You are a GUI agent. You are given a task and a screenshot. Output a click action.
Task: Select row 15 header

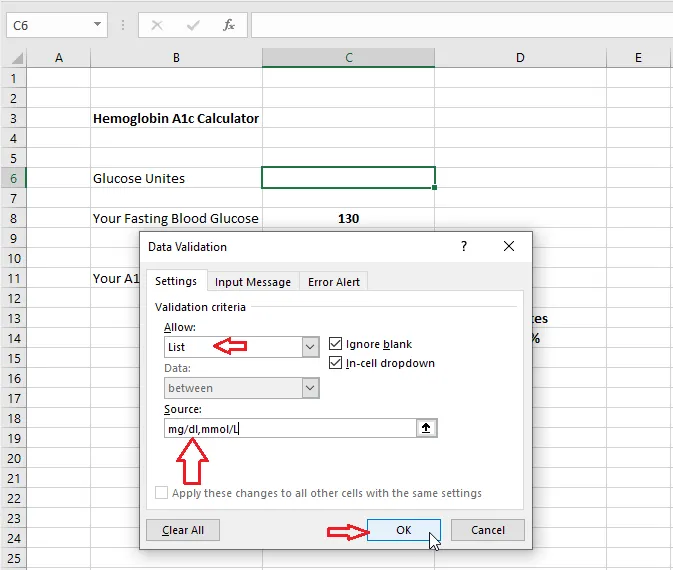click(13, 358)
